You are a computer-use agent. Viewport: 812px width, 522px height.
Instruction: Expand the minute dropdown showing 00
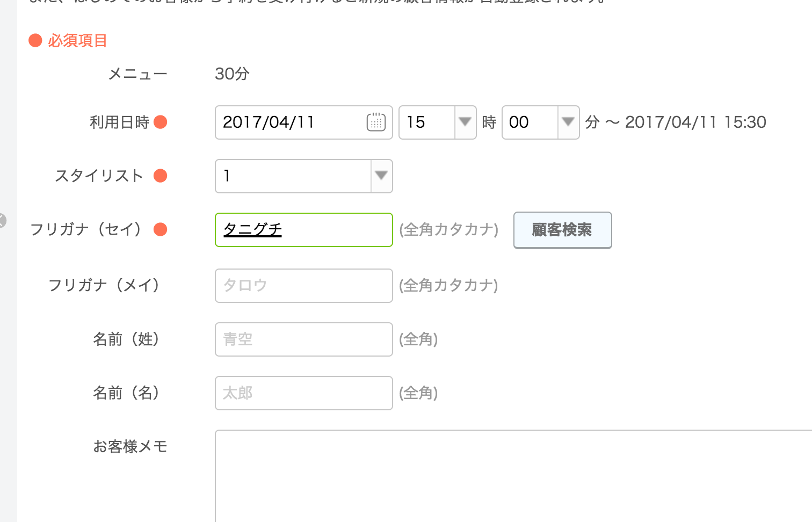pos(541,122)
